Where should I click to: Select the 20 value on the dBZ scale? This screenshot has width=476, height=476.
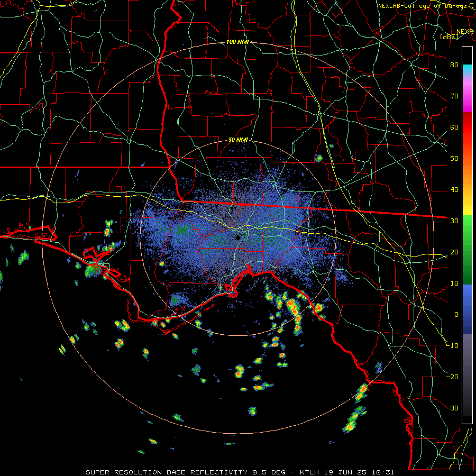pos(454,252)
